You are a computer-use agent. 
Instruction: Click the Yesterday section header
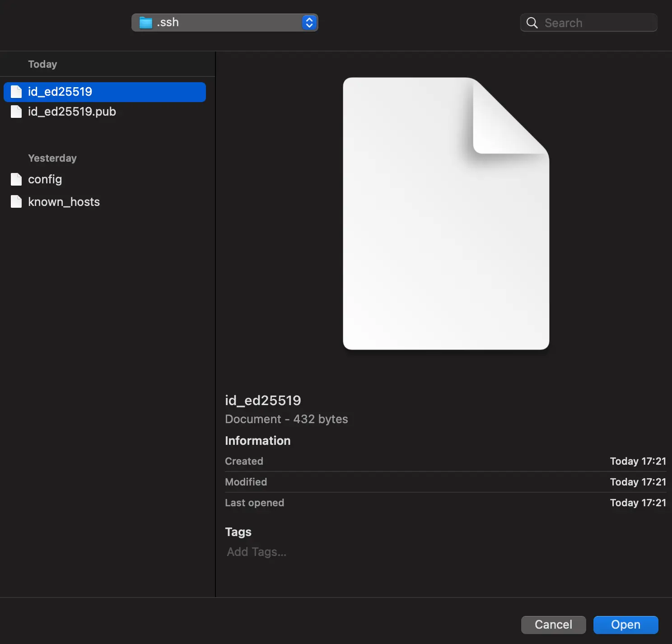click(52, 158)
